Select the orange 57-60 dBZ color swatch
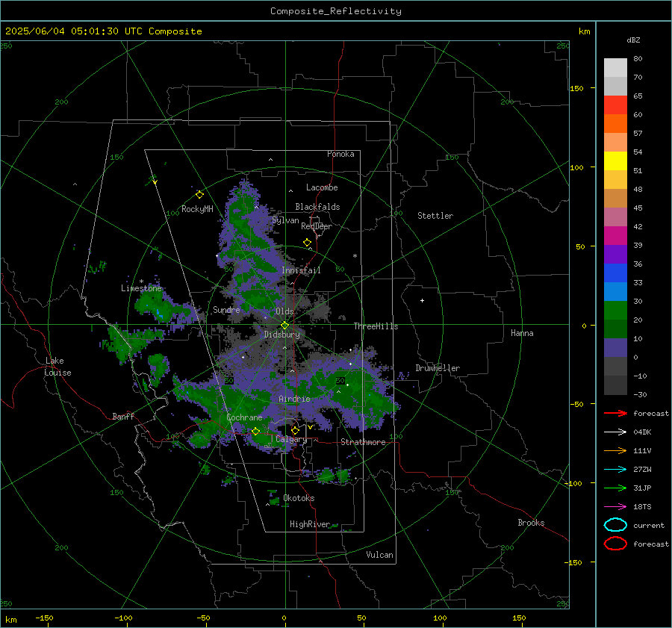 coord(615,124)
